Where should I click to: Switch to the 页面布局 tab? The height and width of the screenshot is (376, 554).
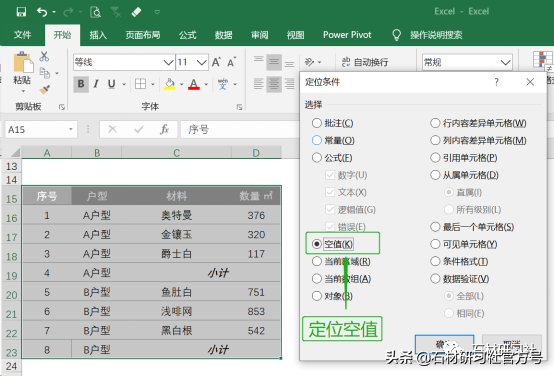[x=143, y=35]
